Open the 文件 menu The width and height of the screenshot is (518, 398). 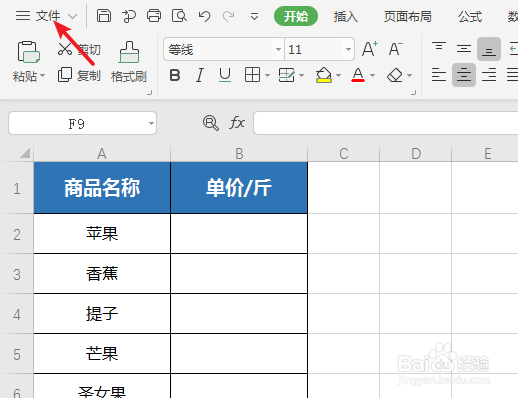[48, 16]
